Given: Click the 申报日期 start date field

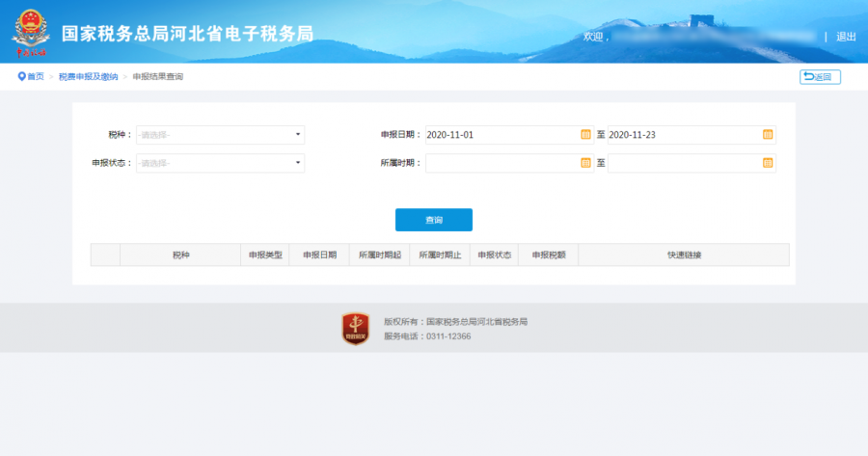Looking at the screenshot, I should (x=502, y=135).
